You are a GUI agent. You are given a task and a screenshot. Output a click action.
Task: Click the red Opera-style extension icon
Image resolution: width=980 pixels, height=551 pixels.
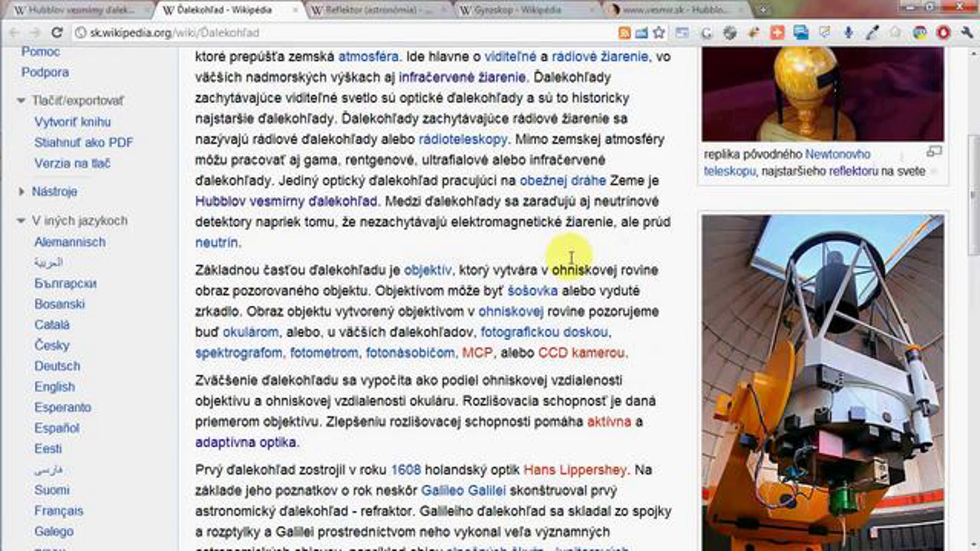tap(943, 33)
